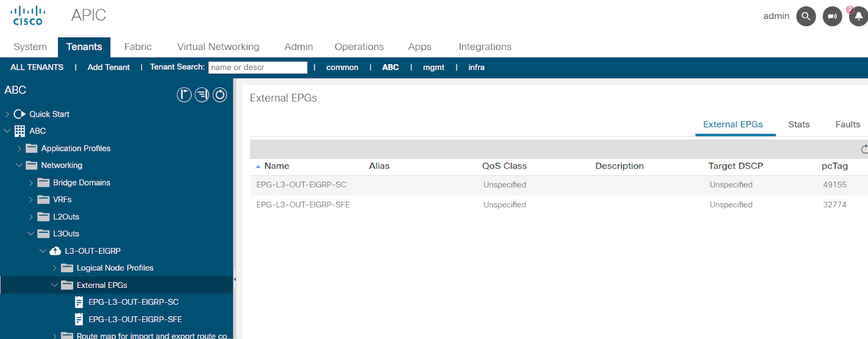
Task: Click the L3Outs folder icon
Action: coord(44,233)
